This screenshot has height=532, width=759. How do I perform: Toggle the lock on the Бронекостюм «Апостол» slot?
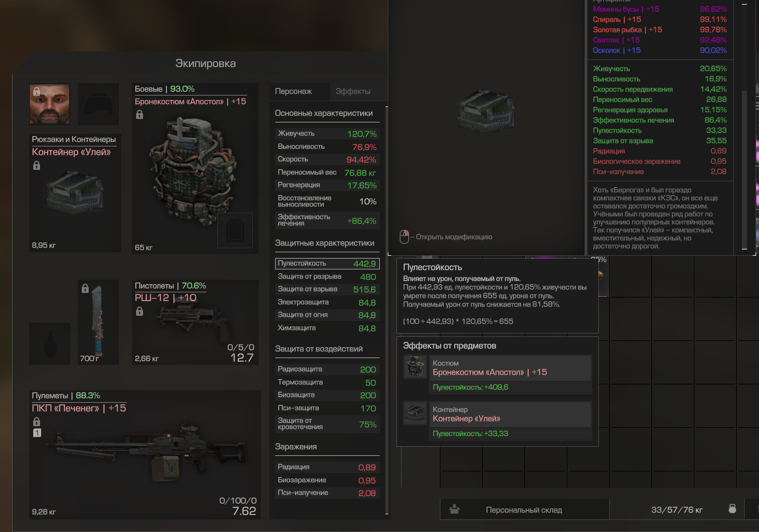coord(139,115)
